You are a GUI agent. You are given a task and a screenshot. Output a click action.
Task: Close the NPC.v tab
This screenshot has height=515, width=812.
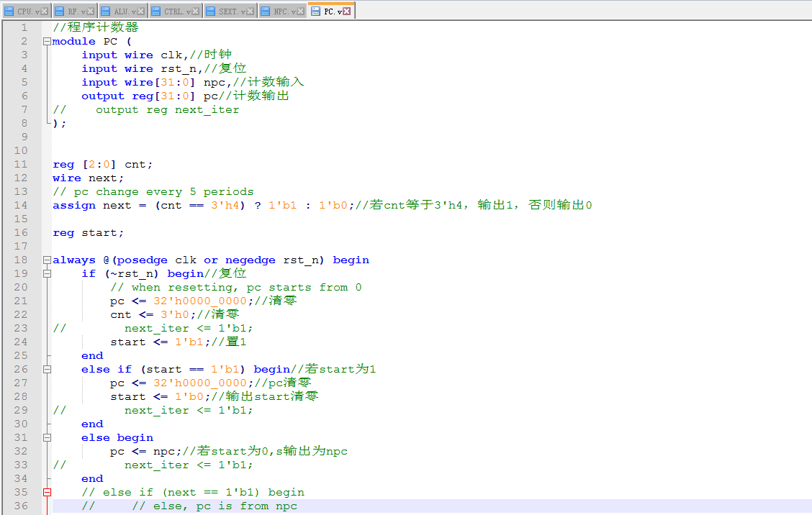click(300, 12)
